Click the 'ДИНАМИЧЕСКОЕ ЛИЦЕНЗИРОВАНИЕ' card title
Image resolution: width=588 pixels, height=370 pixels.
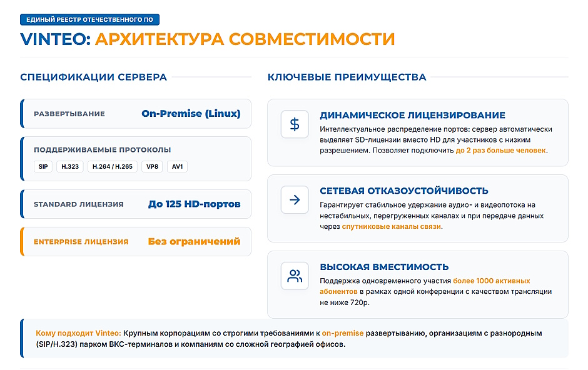point(412,116)
